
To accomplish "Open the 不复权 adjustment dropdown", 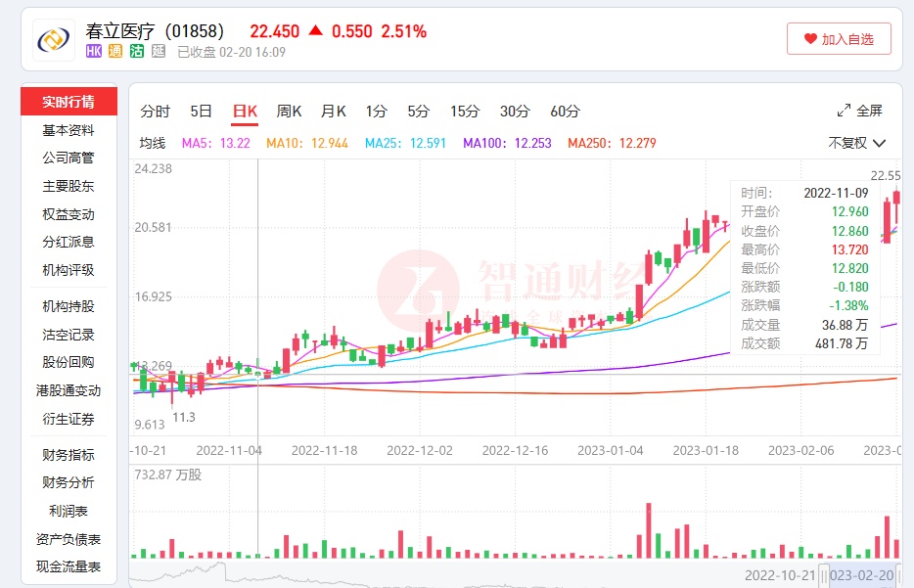I will coord(857,143).
